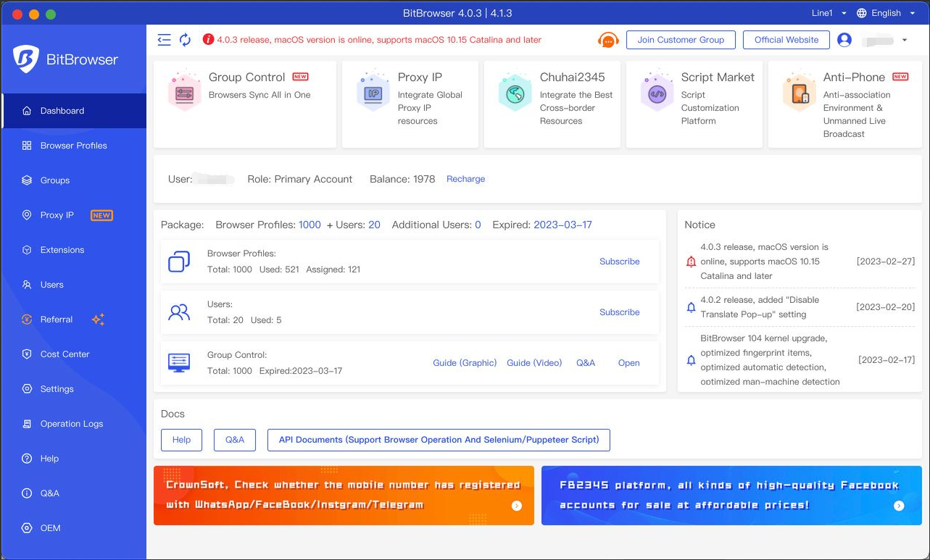This screenshot has height=560, width=930.
Task: Open Operation Logs in sidebar
Action: pyautogui.click(x=74, y=424)
